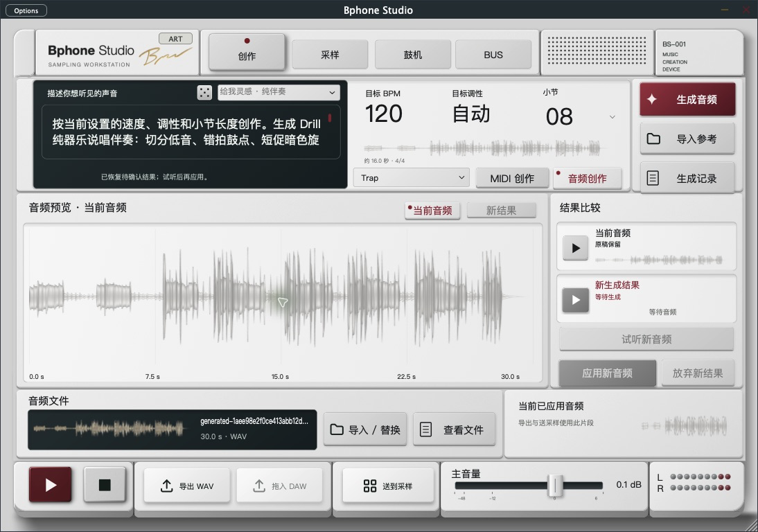Switch to the BUS tab

493,55
